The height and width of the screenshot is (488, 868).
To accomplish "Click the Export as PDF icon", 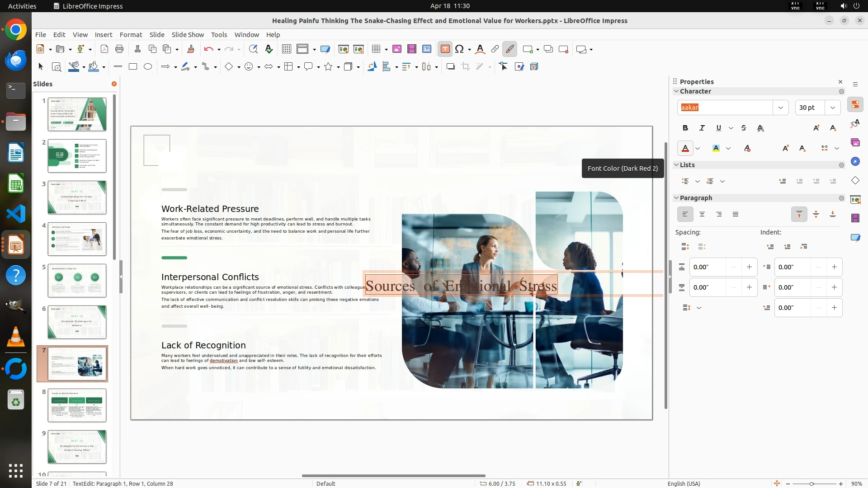I will click(104, 49).
